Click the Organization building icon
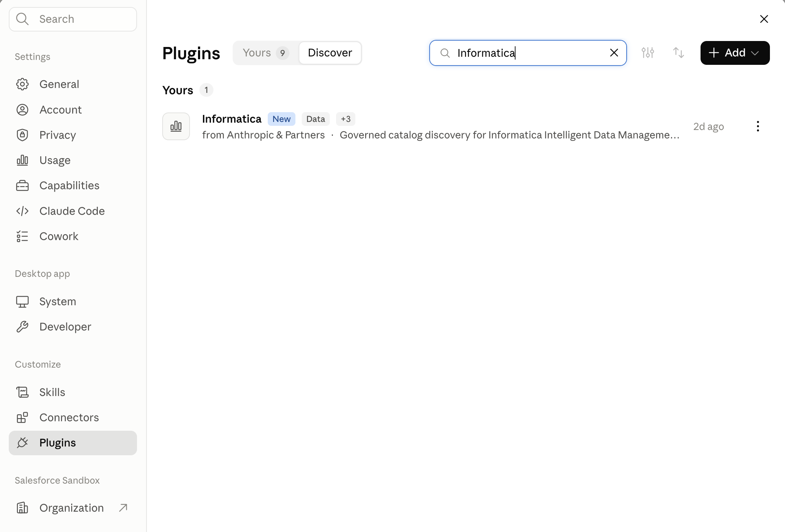This screenshot has width=785, height=532. [22, 508]
